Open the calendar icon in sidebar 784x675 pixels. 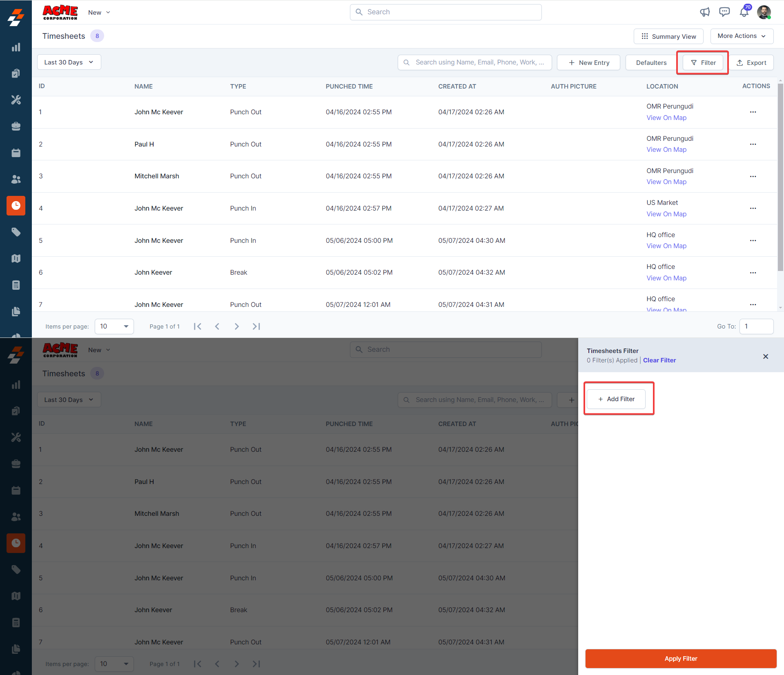pos(16,153)
